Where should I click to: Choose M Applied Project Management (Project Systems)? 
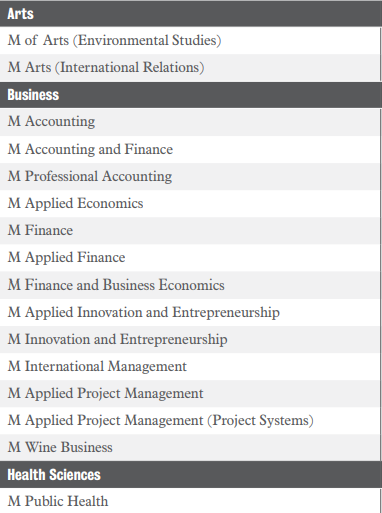190,420
